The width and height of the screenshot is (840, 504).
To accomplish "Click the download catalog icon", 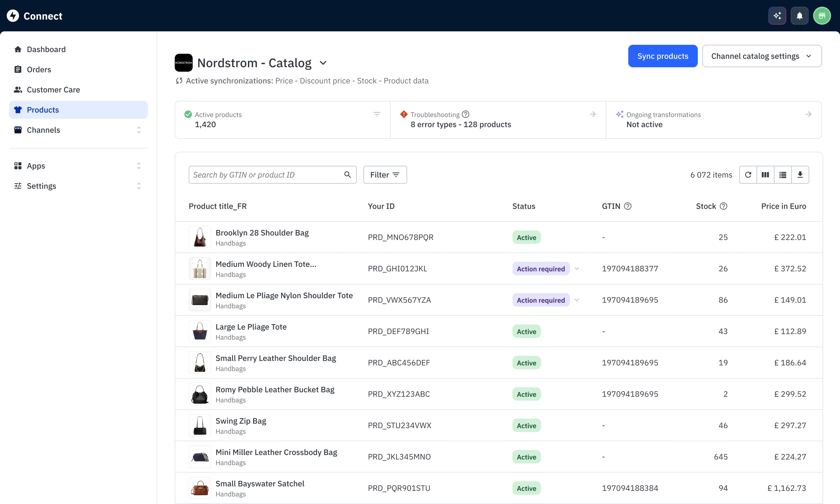I will click(800, 175).
